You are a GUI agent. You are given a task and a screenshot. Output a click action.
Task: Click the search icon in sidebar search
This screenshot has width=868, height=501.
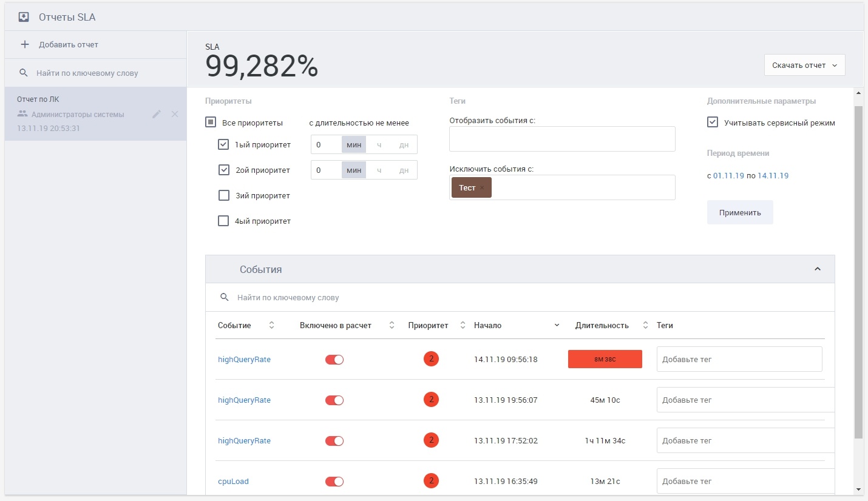point(24,73)
